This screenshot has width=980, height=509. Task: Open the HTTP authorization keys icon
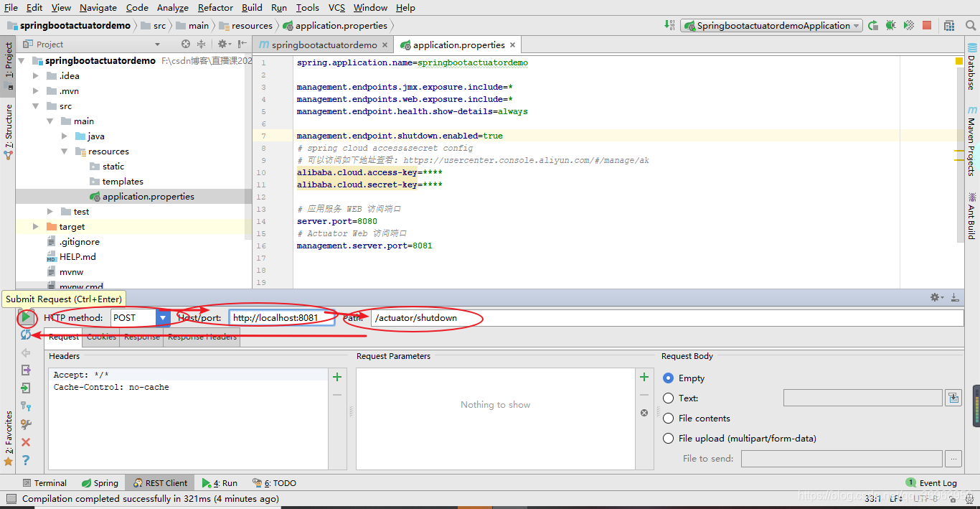pyautogui.click(x=26, y=406)
